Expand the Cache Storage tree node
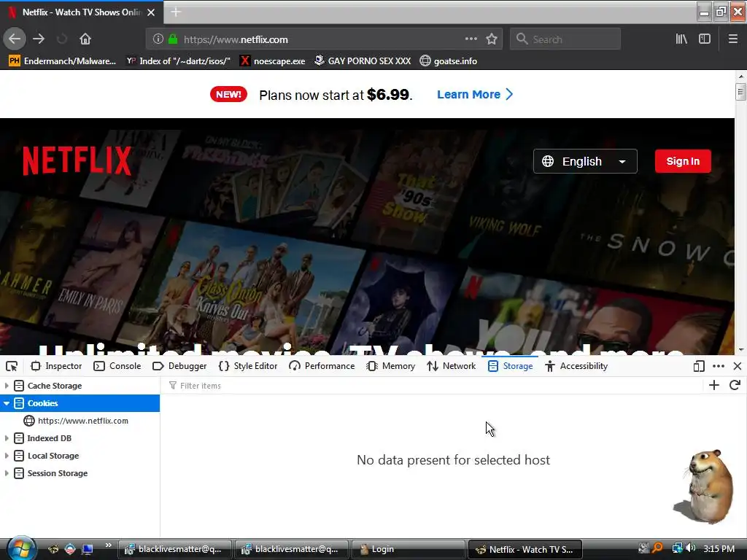 pyautogui.click(x=7, y=386)
